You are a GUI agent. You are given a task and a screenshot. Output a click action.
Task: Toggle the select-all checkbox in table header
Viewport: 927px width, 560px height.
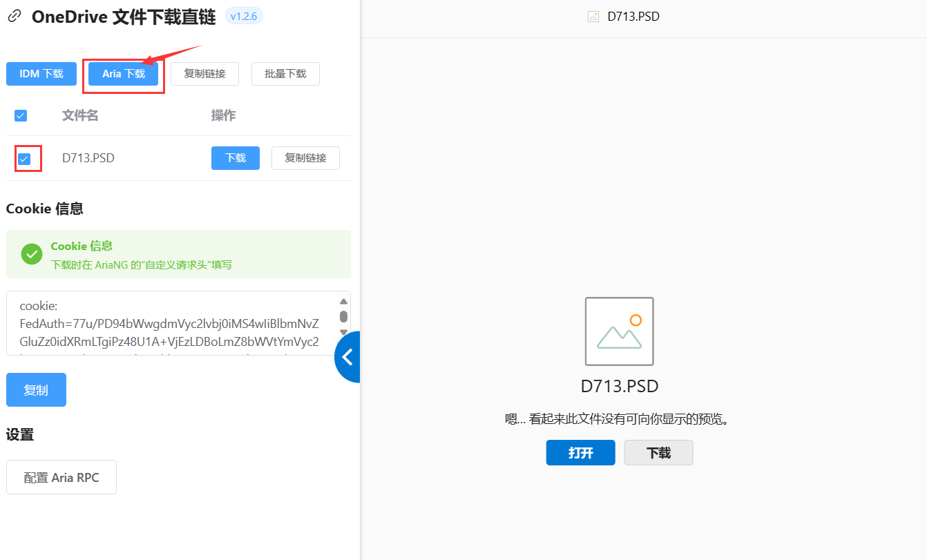pos(21,115)
